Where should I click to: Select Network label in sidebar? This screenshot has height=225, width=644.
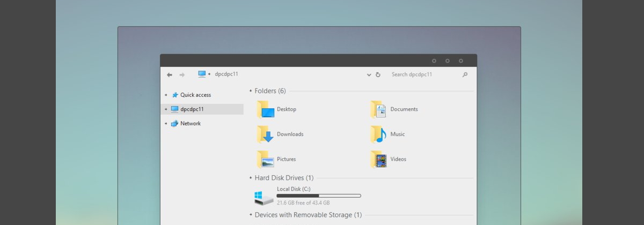[191, 123]
